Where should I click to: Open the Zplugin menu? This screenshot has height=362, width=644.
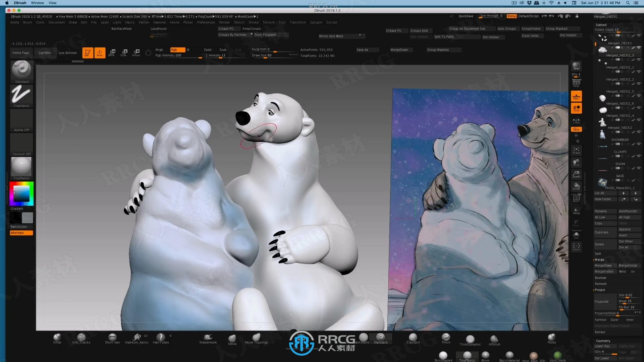(316, 22)
